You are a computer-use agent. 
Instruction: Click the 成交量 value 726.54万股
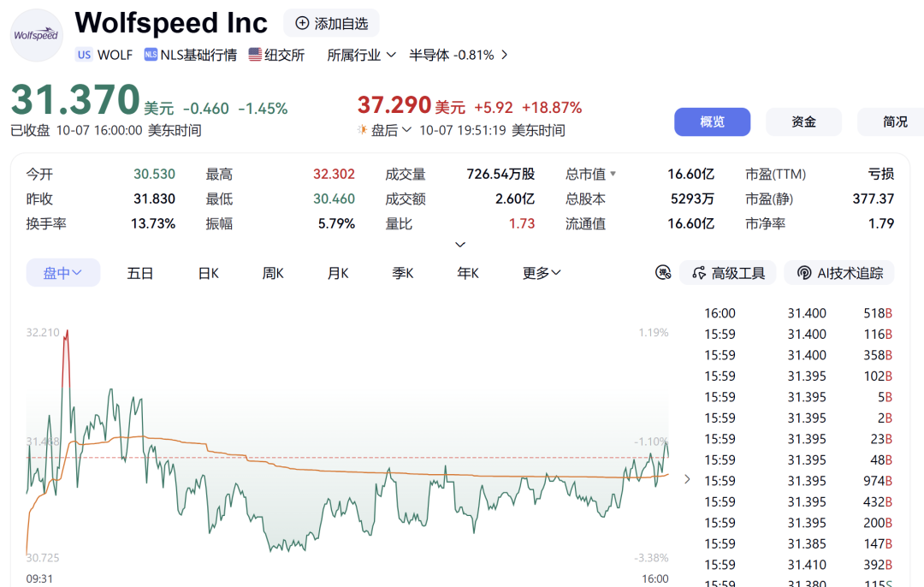[500, 175]
